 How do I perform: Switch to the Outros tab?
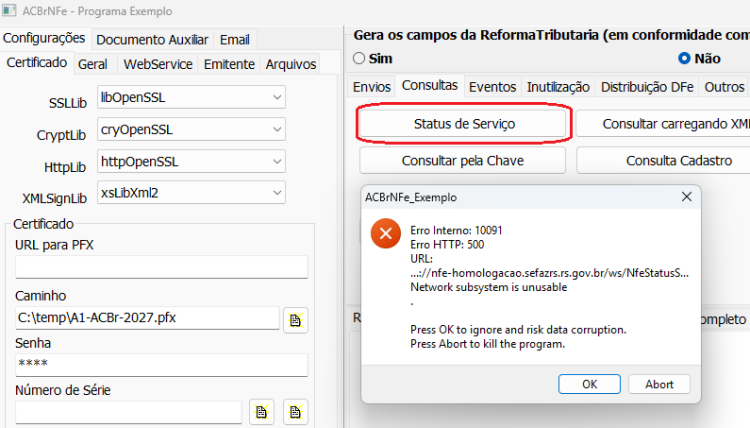coord(724,87)
